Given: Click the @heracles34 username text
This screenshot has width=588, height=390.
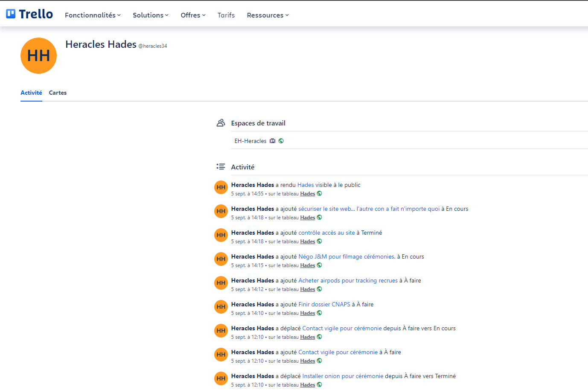Looking at the screenshot, I should (153, 46).
